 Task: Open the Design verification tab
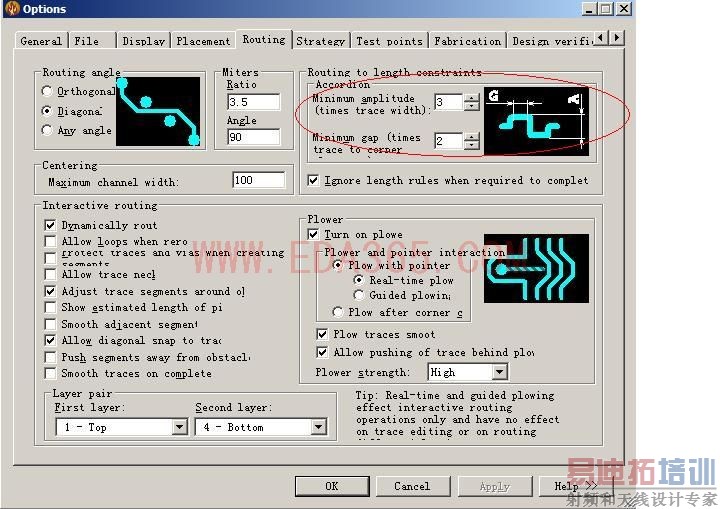point(551,41)
